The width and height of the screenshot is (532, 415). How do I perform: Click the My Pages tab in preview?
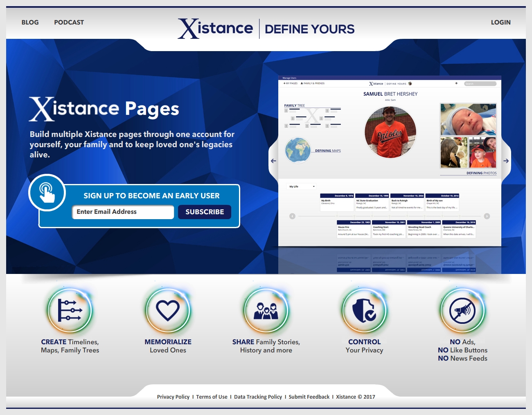(x=291, y=83)
